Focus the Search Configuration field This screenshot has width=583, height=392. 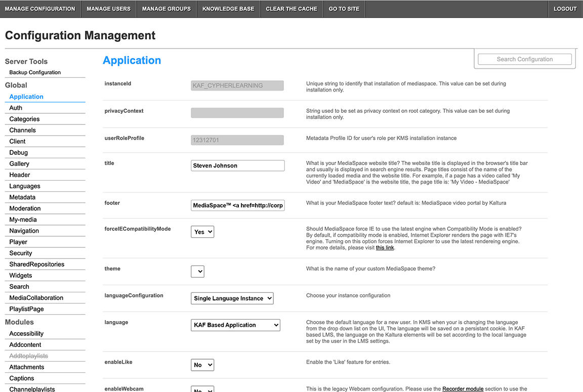click(525, 59)
